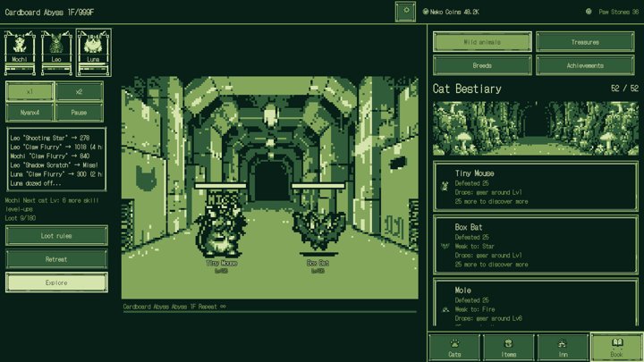Viewport: 644px width, 362px height.
Task: Open the Book menu at the bottom
Action: (616, 347)
